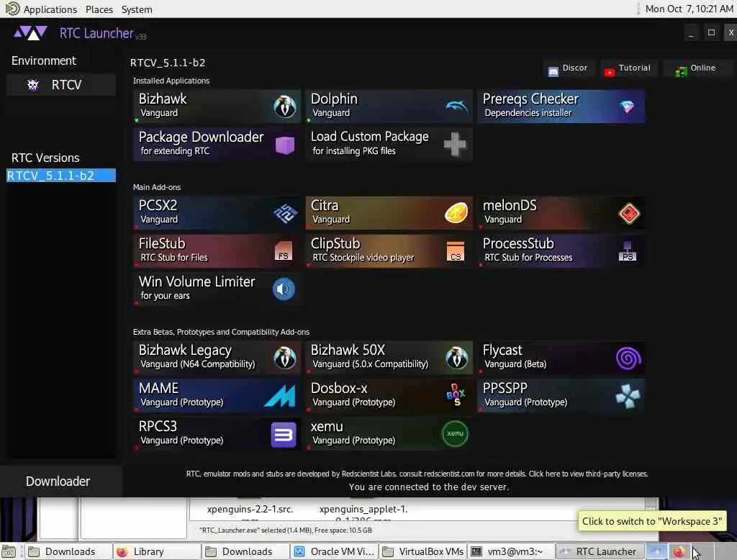Click MAME blue M logo icon

click(x=280, y=395)
